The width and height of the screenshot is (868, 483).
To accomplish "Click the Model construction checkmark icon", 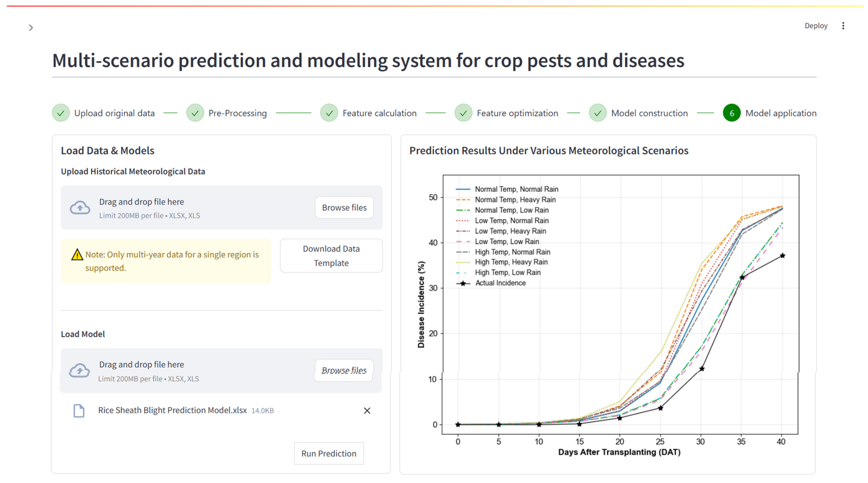I will (598, 113).
